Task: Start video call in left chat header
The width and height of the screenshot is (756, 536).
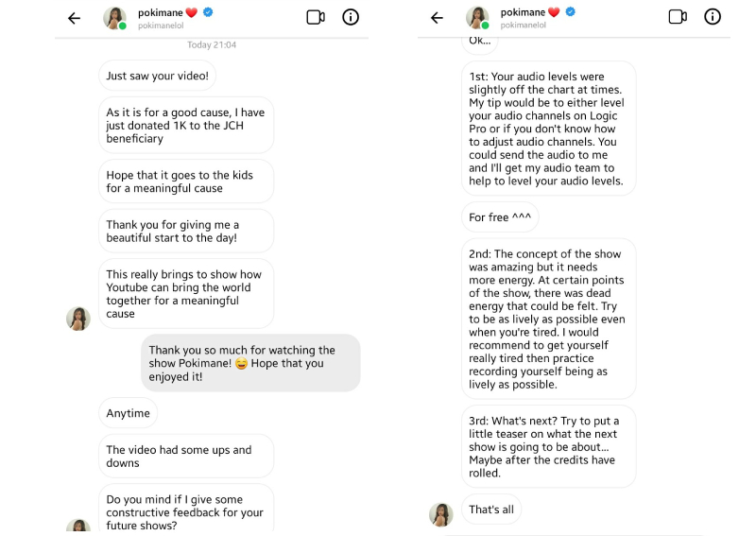Action: click(316, 17)
